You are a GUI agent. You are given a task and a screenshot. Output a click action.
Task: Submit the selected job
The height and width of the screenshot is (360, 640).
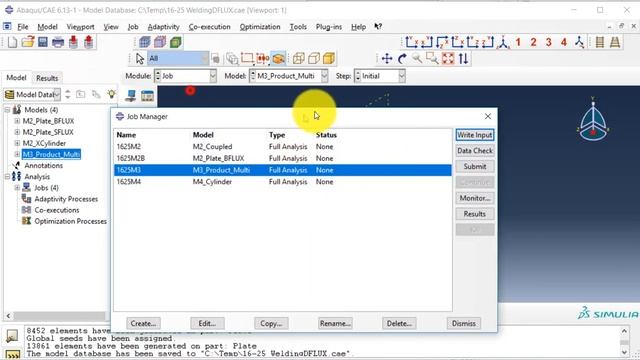pos(475,167)
